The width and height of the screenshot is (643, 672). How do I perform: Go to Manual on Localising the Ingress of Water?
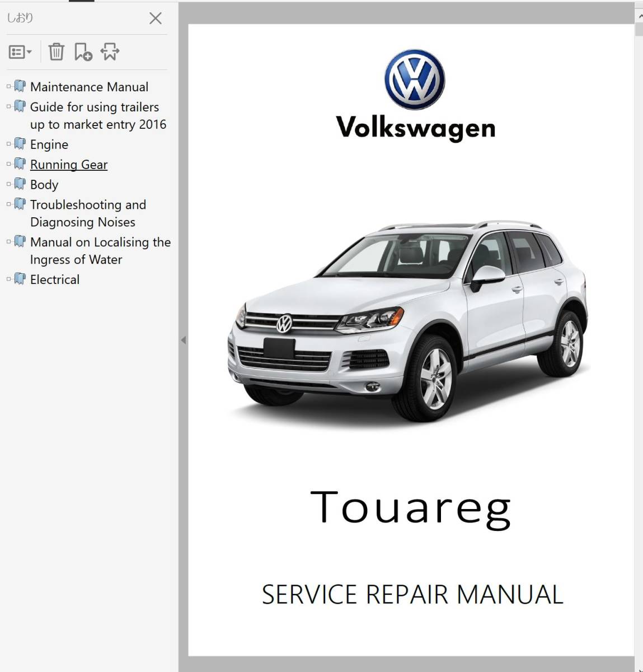100,251
